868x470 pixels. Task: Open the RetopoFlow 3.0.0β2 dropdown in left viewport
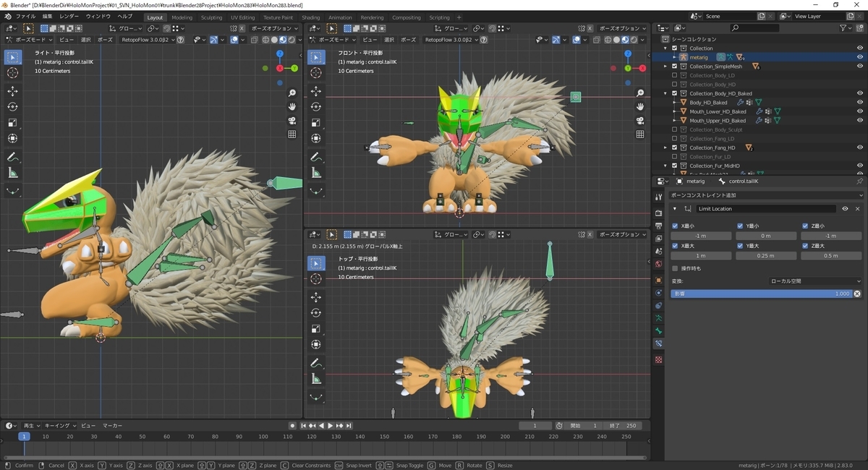148,40
